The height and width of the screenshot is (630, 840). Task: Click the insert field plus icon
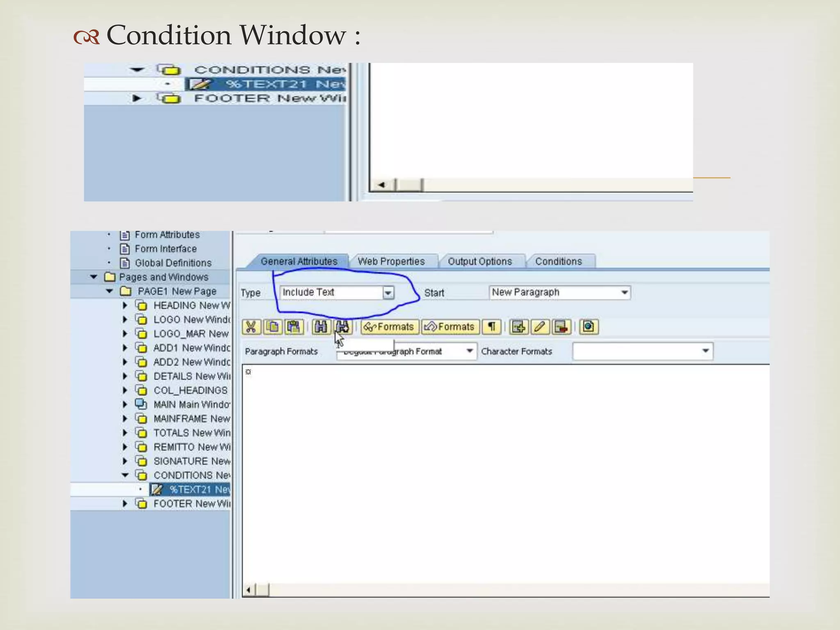518,327
